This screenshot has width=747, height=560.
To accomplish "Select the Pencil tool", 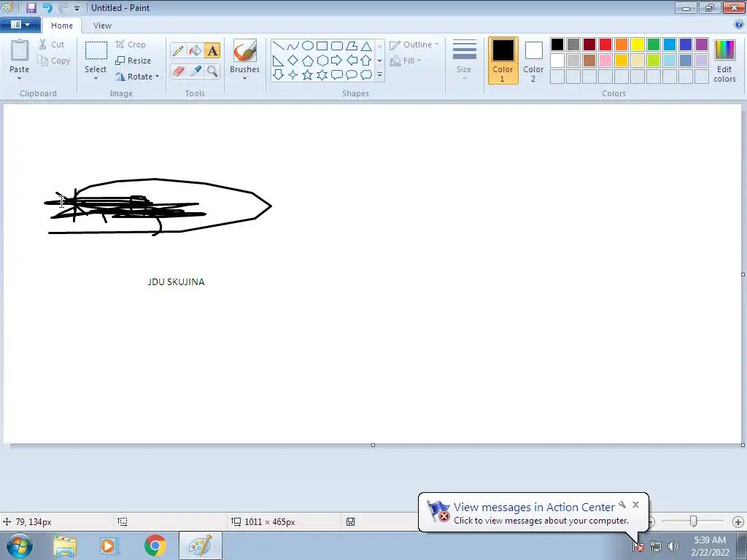I will coord(178,50).
